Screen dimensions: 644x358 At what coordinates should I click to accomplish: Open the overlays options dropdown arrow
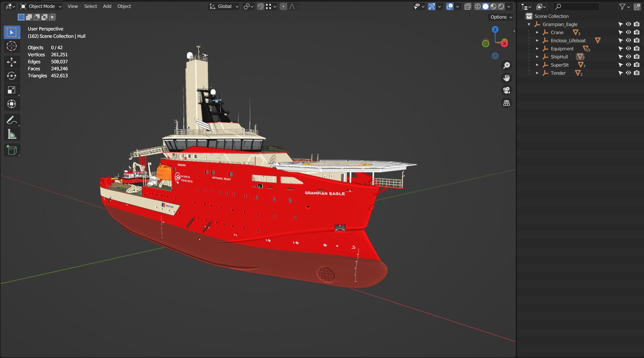[458, 6]
